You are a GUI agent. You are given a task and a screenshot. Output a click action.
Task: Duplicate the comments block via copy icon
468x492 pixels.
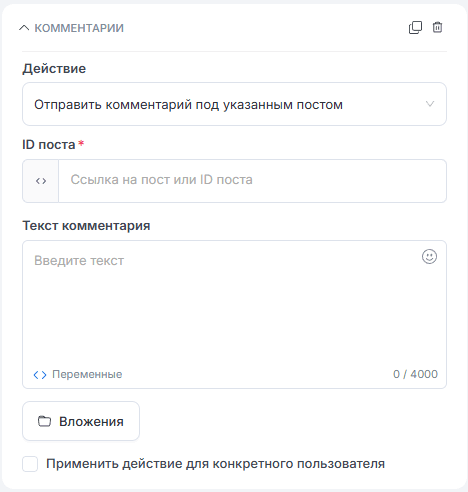click(x=415, y=27)
